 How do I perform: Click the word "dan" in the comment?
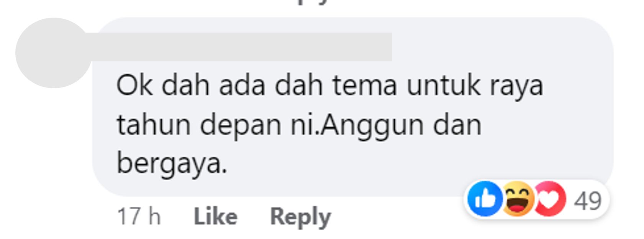coord(457,125)
